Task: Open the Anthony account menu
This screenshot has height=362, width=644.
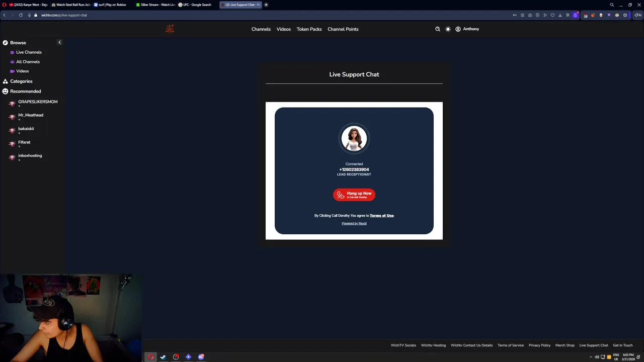Action: click(x=467, y=29)
